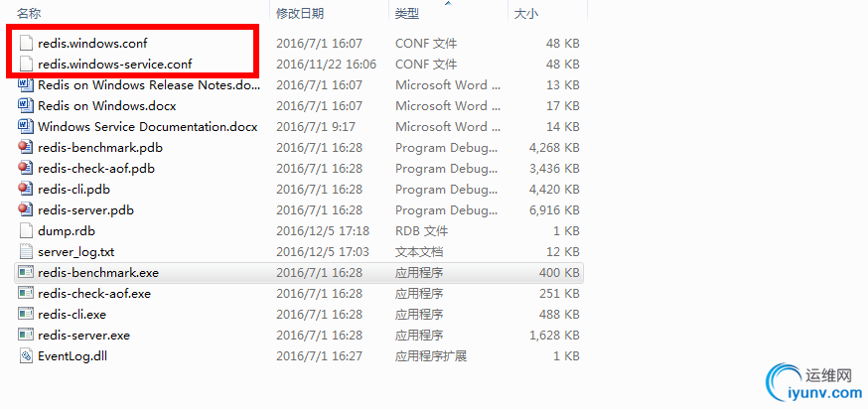Select the EventLog.dll file name
Image resolution: width=868 pixels, height=409 pixels.
pos(72,356)
